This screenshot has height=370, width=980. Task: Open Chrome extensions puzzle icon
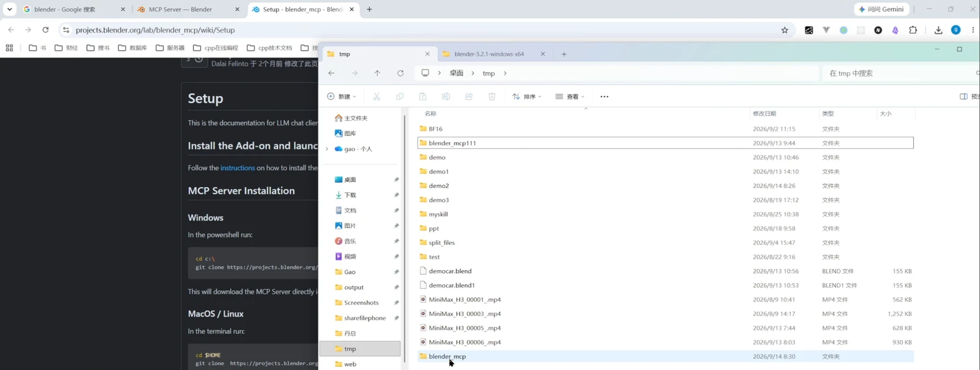pos(913,30)
